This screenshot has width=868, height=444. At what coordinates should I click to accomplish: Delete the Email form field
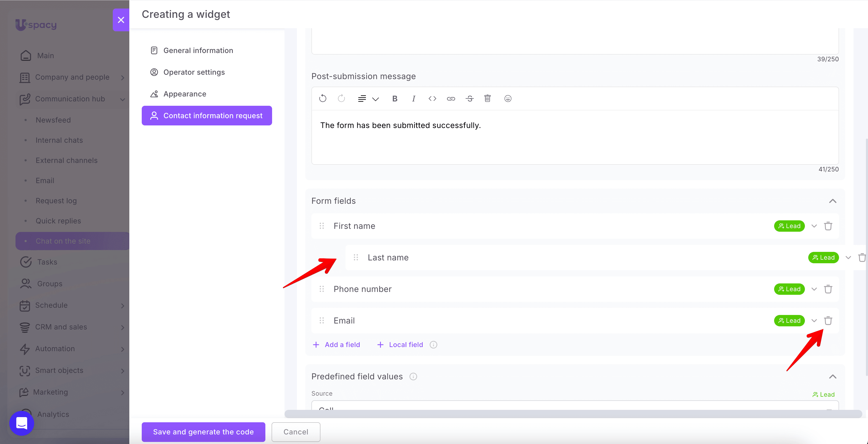tap(828, 321)
